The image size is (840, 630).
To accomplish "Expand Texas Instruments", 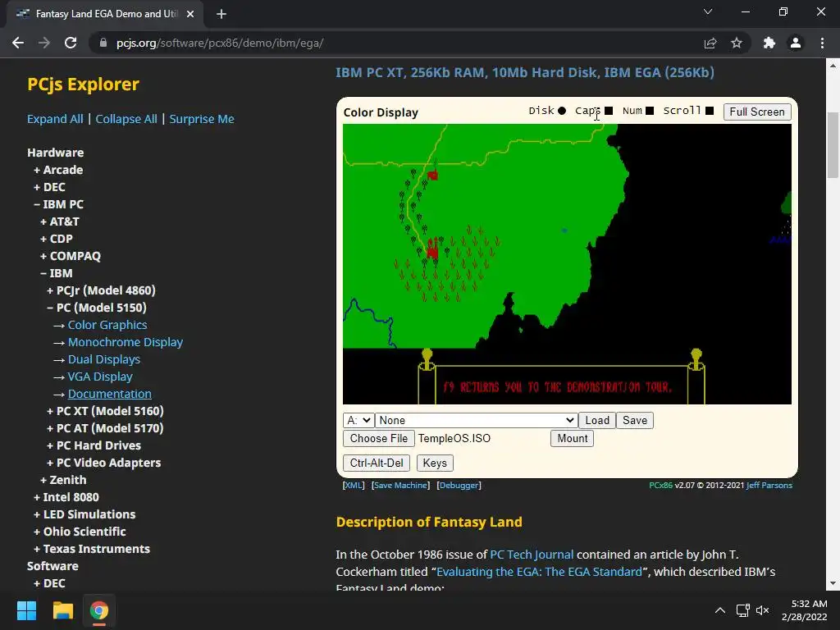I will pos(92,549).
